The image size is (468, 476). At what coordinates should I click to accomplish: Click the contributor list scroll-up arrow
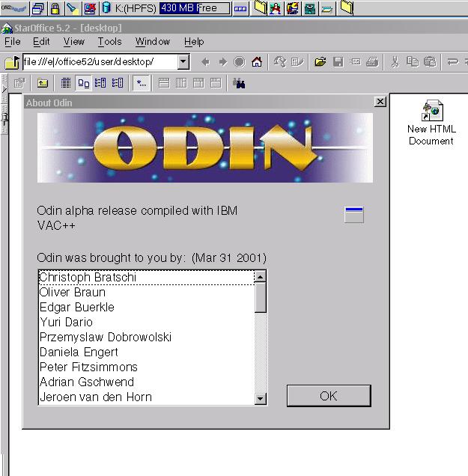coord(261,277)
